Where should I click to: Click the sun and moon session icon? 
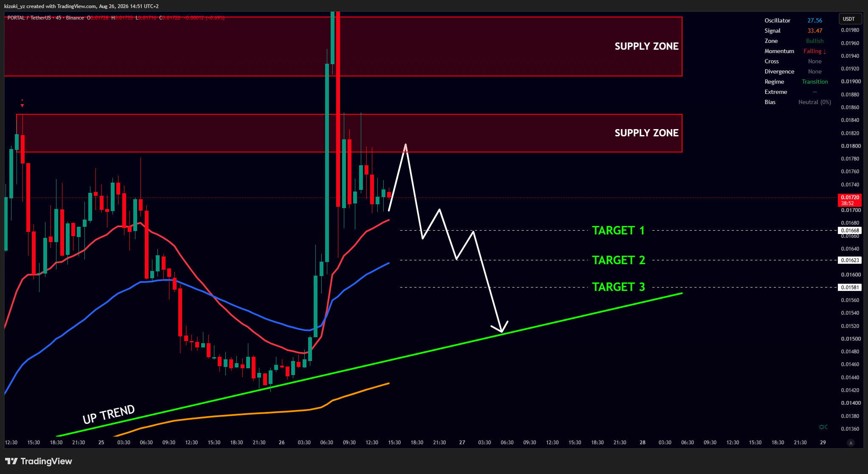click(x=823, y=427)
